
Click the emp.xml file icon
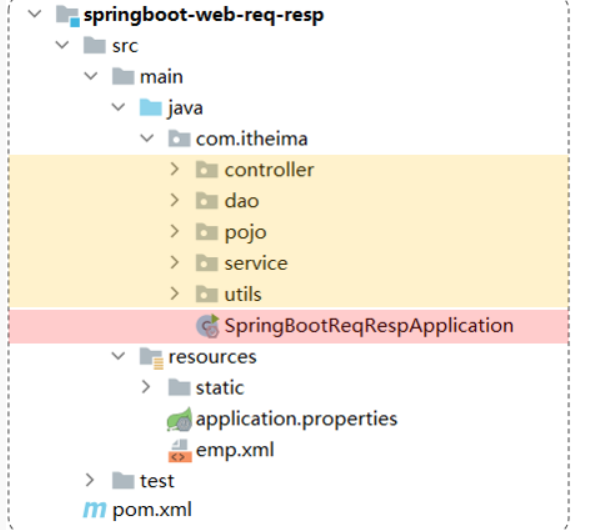pyautogui.click(x=180, y=450)
